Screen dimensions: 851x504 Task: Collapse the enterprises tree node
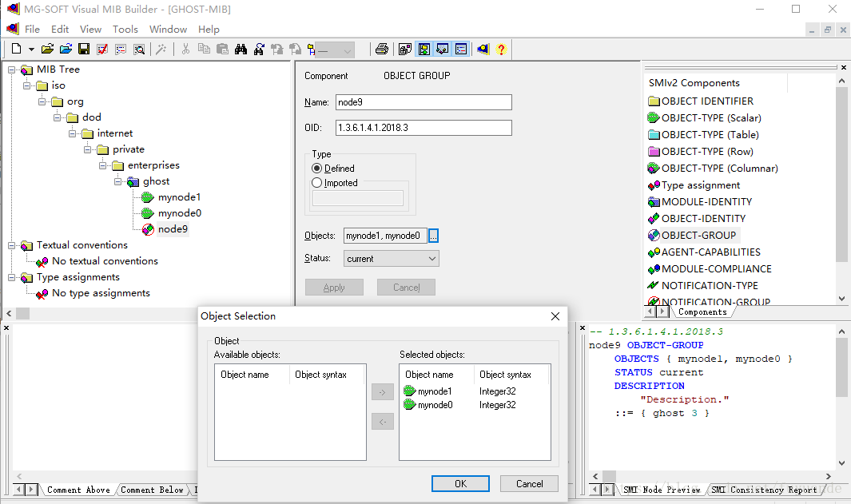(x=102, y=165)
